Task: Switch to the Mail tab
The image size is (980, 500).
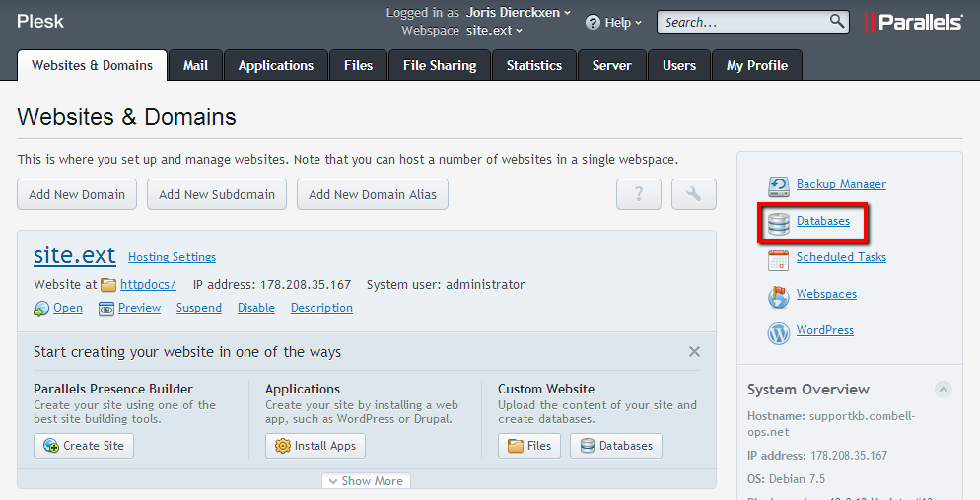Action: pyautogui.click(x=195, y=65)
